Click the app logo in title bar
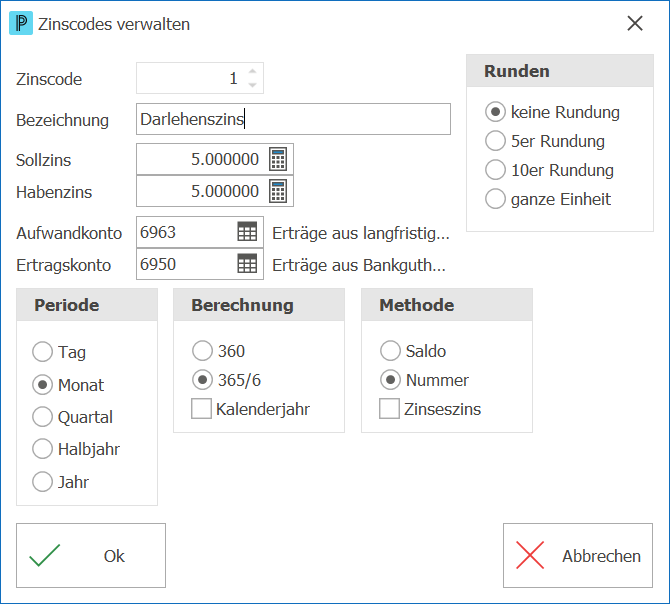The height and width of the screenshot is (604, 670). point(21,23)
